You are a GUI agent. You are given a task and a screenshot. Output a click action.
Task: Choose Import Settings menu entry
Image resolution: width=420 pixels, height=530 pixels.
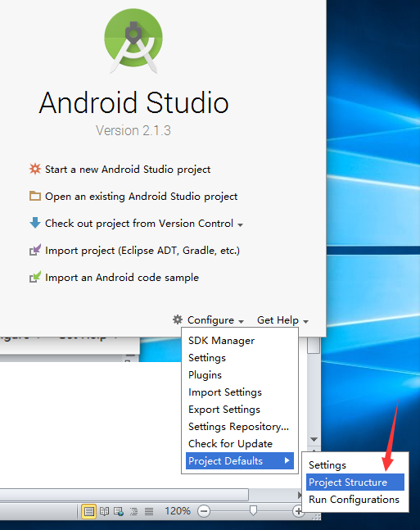point(240,392)
